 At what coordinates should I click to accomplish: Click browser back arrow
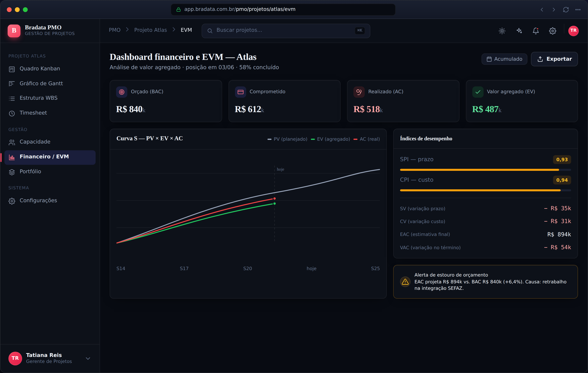pyautogui.click(x=542, y=10)
